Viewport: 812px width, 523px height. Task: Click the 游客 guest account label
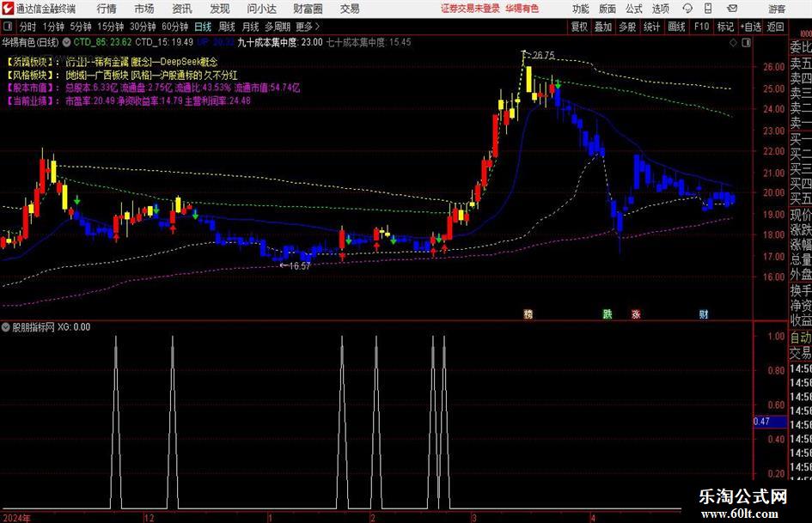click(x=777, y=9)
